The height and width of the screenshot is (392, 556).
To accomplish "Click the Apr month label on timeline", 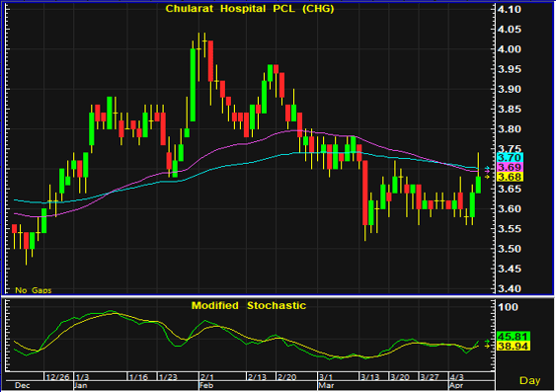I will (456, 386).
